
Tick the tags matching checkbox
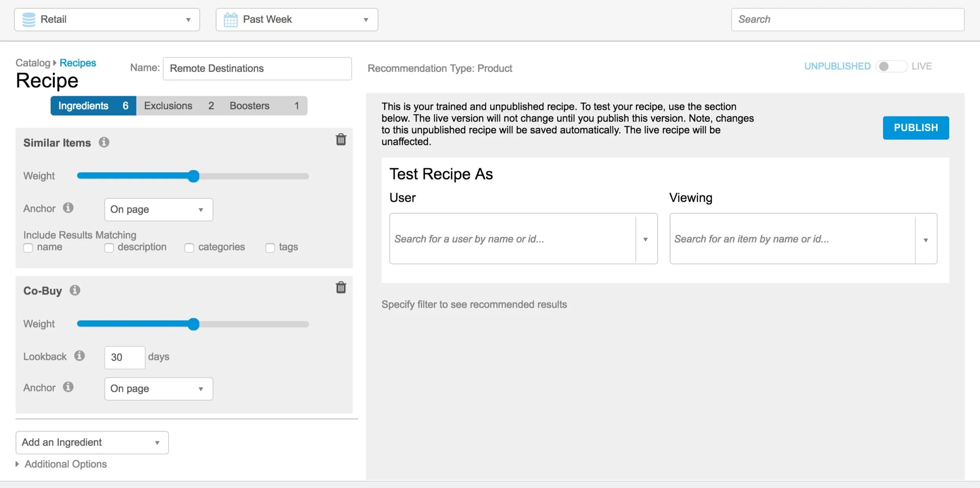click(270, 248)
